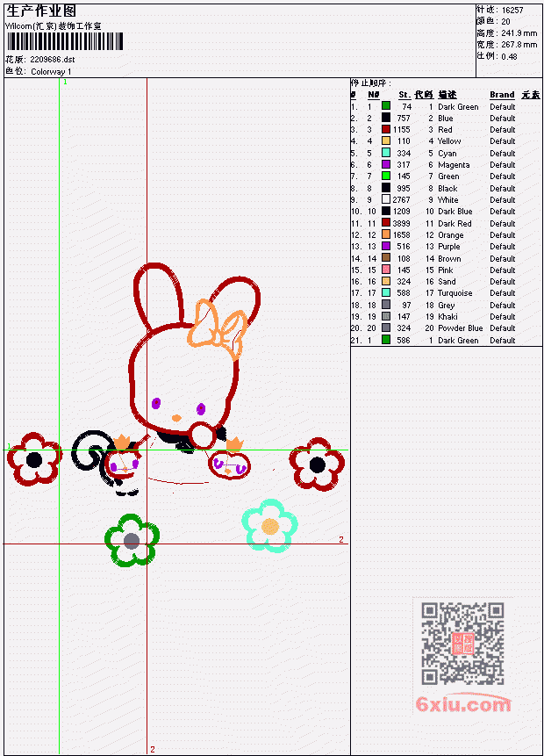Select the Pink thread swatch
Screen dimensions: 544x756
(x=386, y=270)
